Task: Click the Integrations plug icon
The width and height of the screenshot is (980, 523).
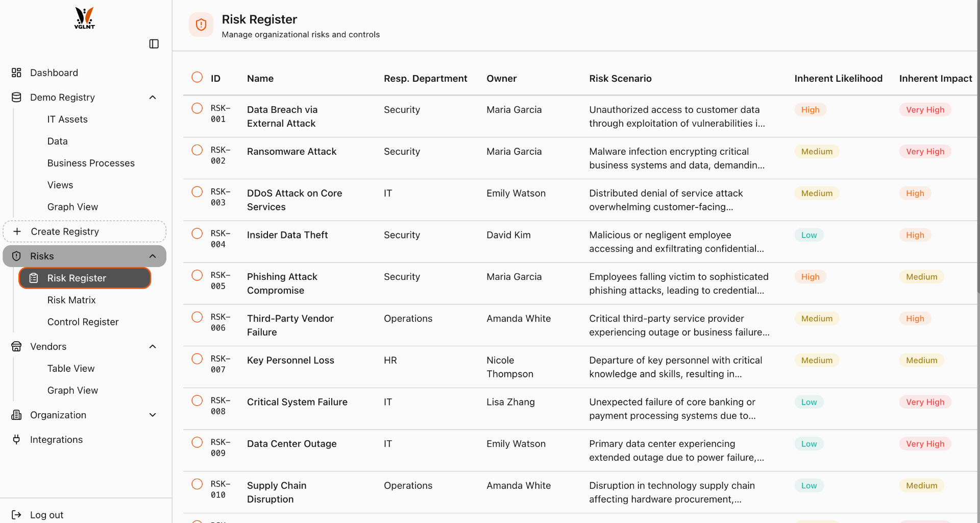Action: (x=16, y=439)
